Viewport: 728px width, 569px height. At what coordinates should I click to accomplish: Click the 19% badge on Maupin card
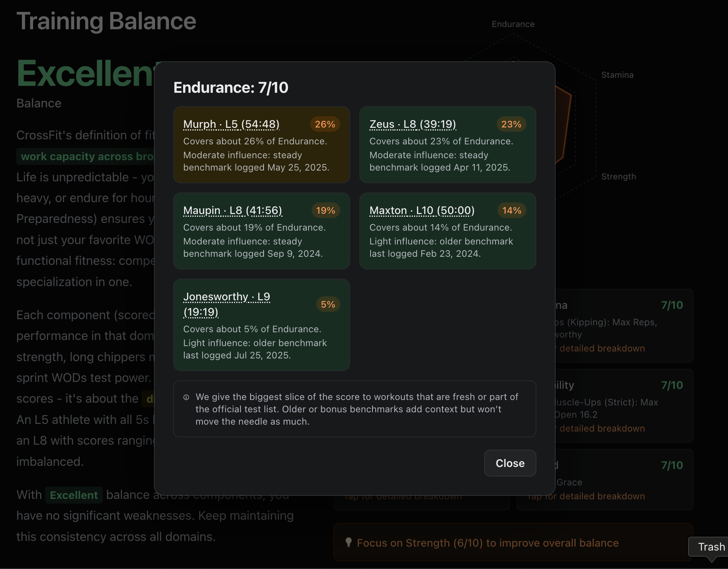[x=325, y=211]
